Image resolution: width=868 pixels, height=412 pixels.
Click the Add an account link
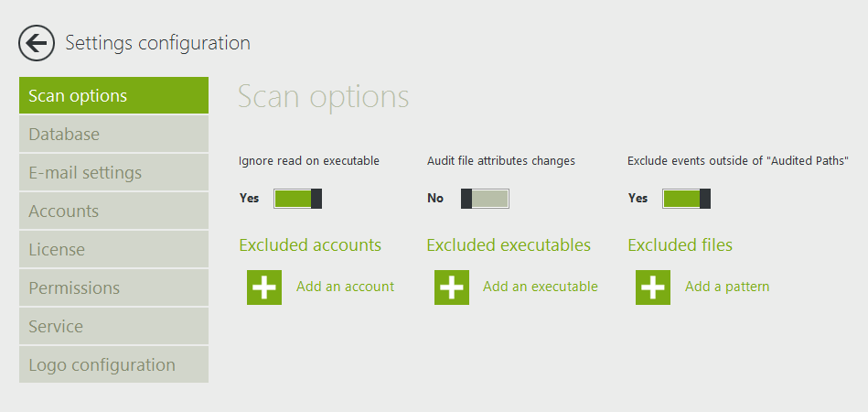pyautogui.click(x=345, y=287)
